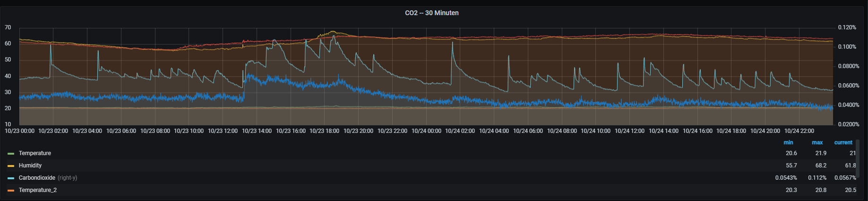Click the 10/24 00:00 time axis label

click(x=426, y=131)
